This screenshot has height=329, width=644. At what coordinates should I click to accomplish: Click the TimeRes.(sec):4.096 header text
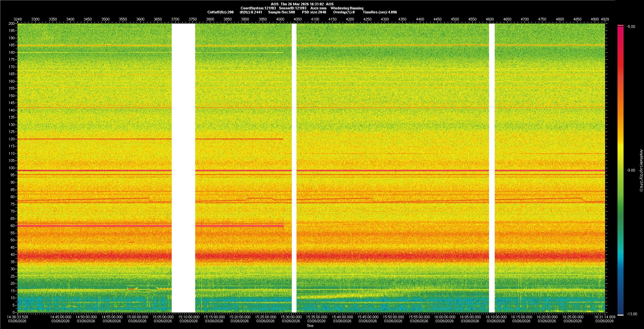[x=380, y=12]
